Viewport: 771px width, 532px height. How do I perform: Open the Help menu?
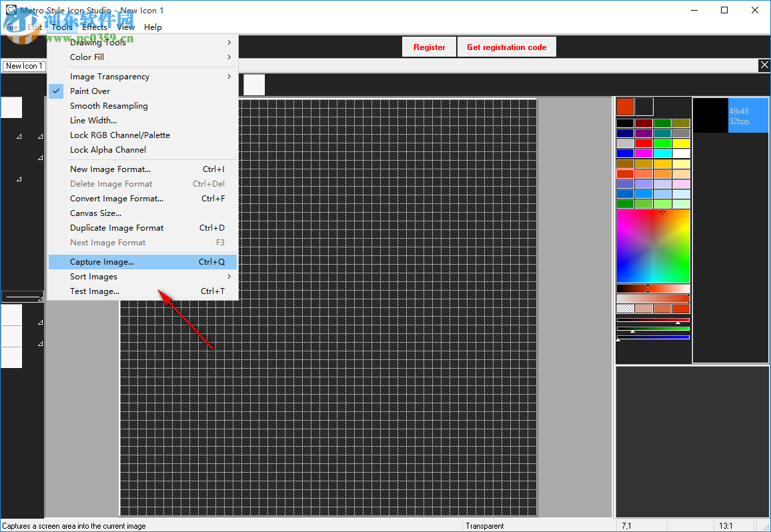(153, 27)
